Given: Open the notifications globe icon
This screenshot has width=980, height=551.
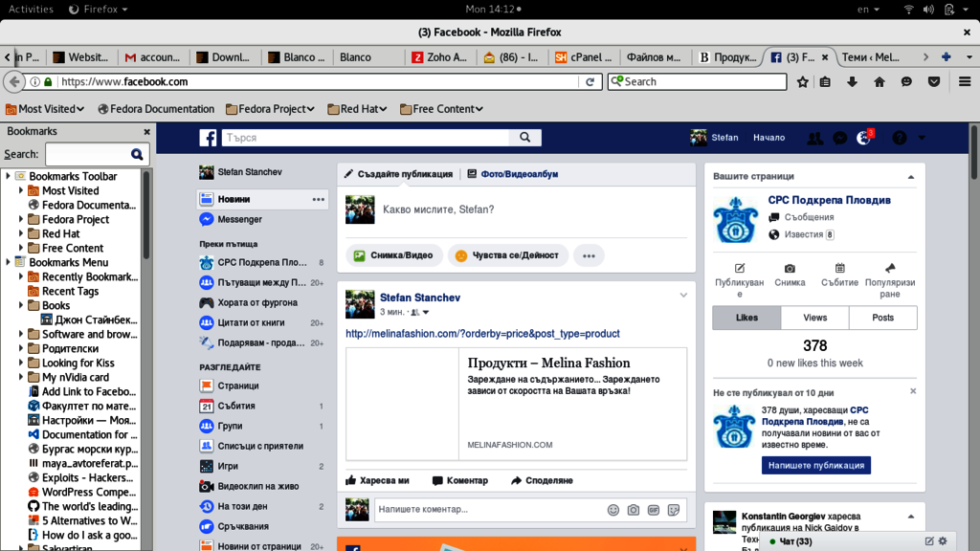Looking at the screenshot, I should (x=864, y=138).
